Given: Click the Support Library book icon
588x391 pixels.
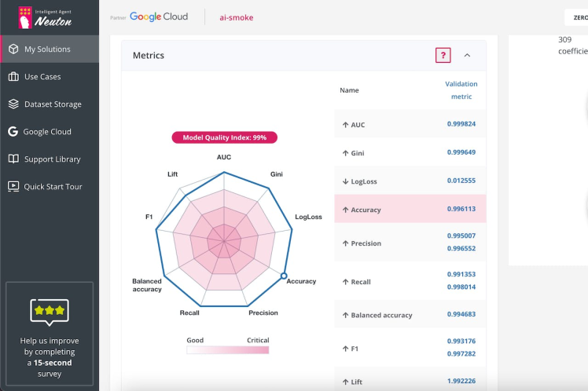Looking at the screenshot, I should [x=13, y=159].
